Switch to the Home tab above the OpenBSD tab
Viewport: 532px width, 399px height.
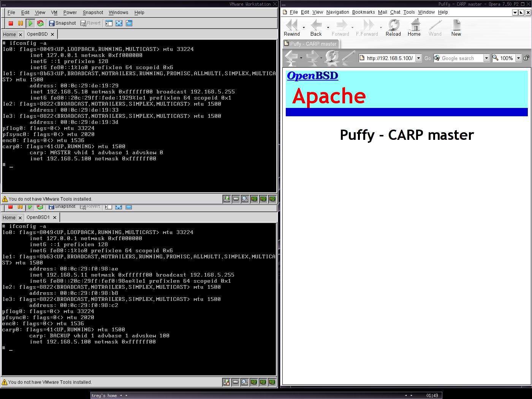click(x=9, y=34)
